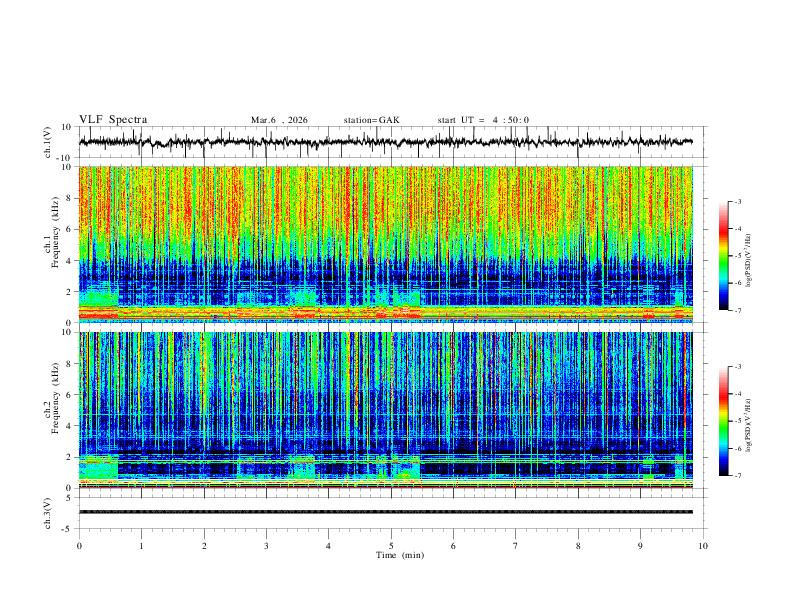Click the ch.1 spectrogram color scale bar
This screenshot has height=612, width=792.
[x=723, y=255]
